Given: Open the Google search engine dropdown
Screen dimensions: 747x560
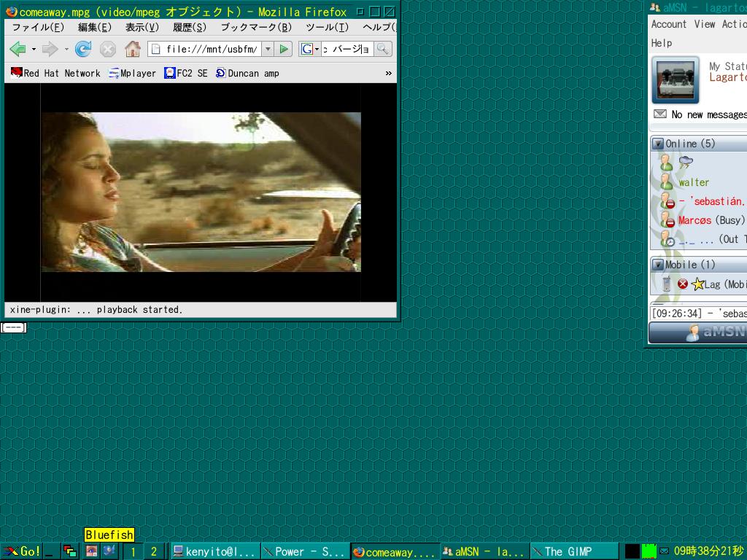Looking at the screenshot, I should (311, 49).
